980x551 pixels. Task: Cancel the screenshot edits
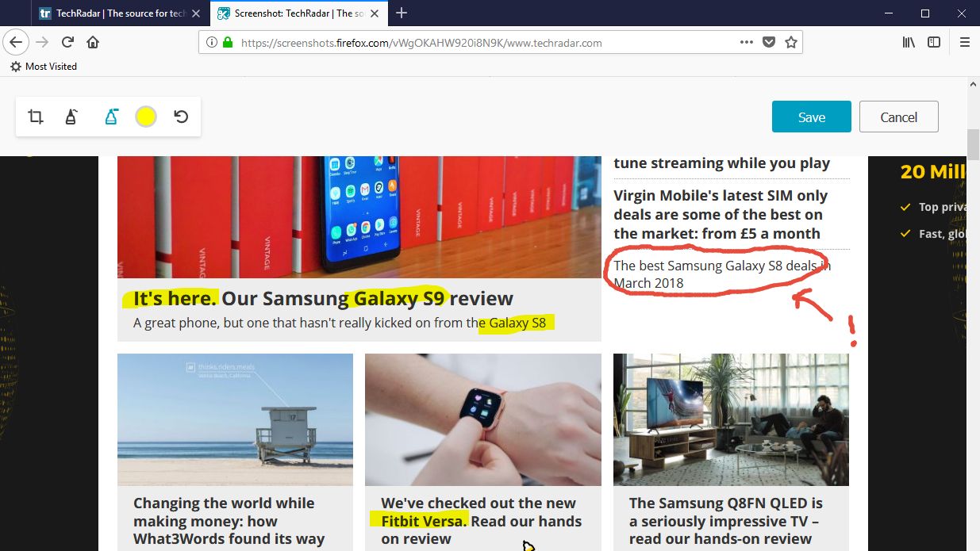tap(898, 116)
